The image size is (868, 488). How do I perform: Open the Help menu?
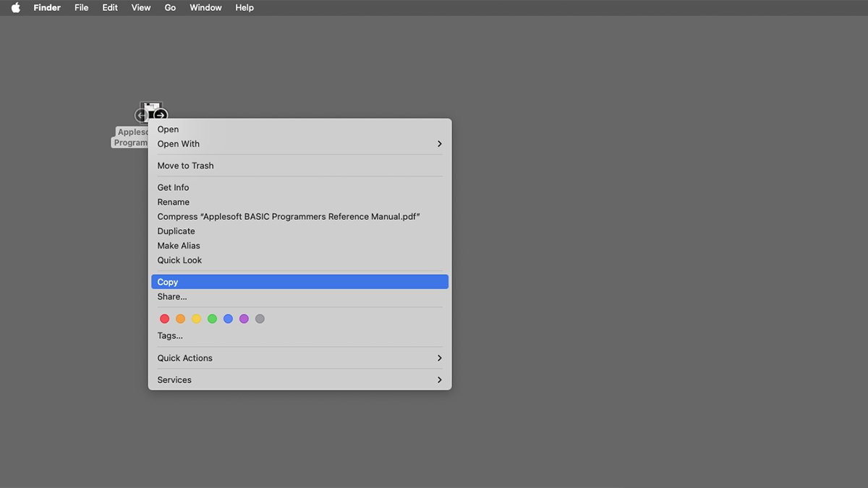(244, 7)
